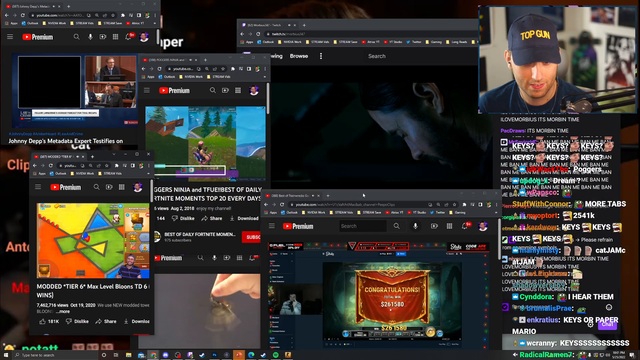Select the Best of Trainwrecks browser tab

point(290,196)
